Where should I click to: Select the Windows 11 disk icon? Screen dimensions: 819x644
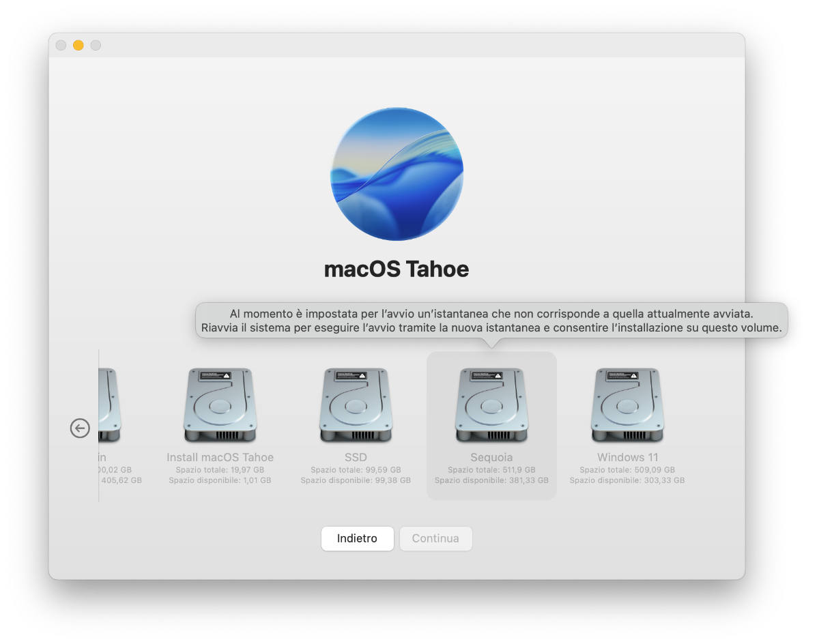pos(627,405)
